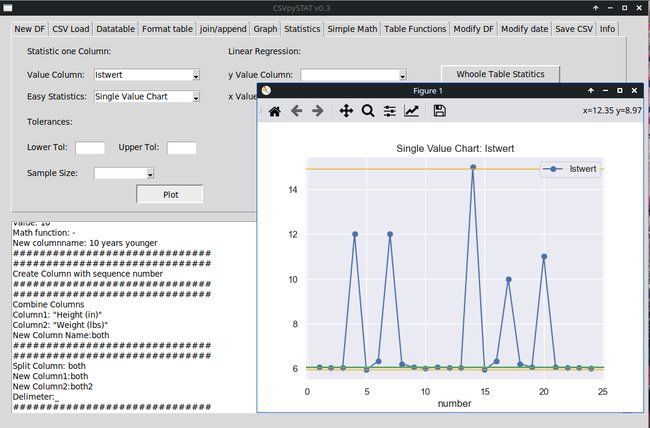The height and width of the screenshot is (428, 650).
Task: Select the Statistics tab
Action: 302,29
